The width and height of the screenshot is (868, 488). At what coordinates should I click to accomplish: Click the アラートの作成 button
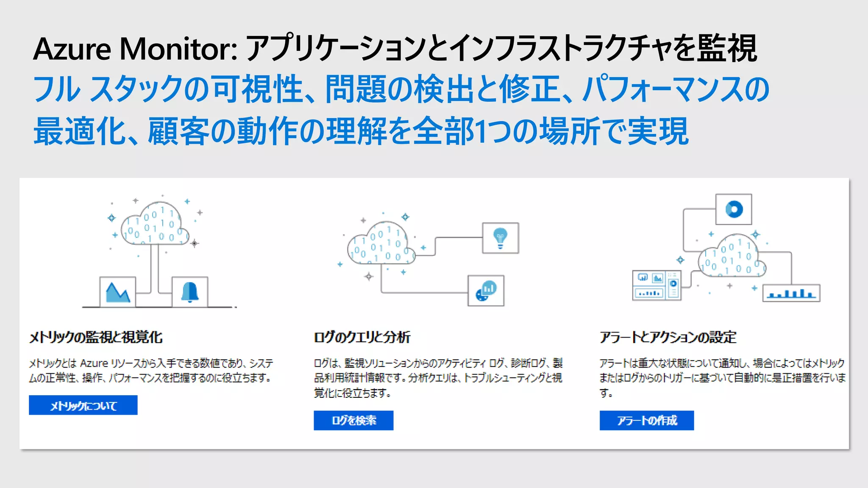[647, 420]
